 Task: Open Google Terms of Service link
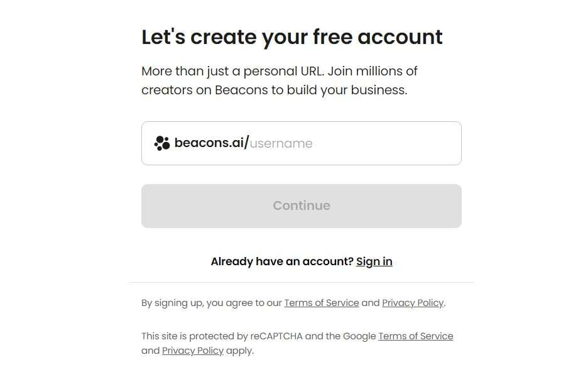click(x=415, y=336)
